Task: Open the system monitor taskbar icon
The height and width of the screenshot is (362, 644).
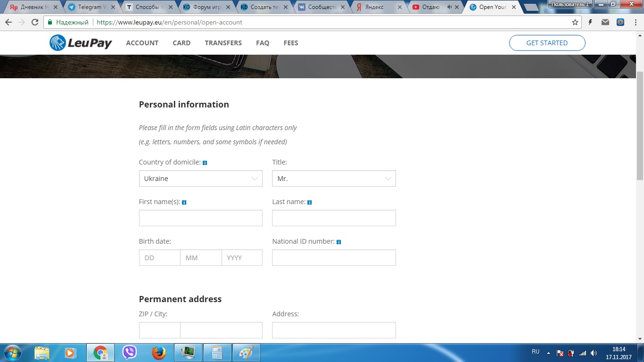Action: click(188, 353)
